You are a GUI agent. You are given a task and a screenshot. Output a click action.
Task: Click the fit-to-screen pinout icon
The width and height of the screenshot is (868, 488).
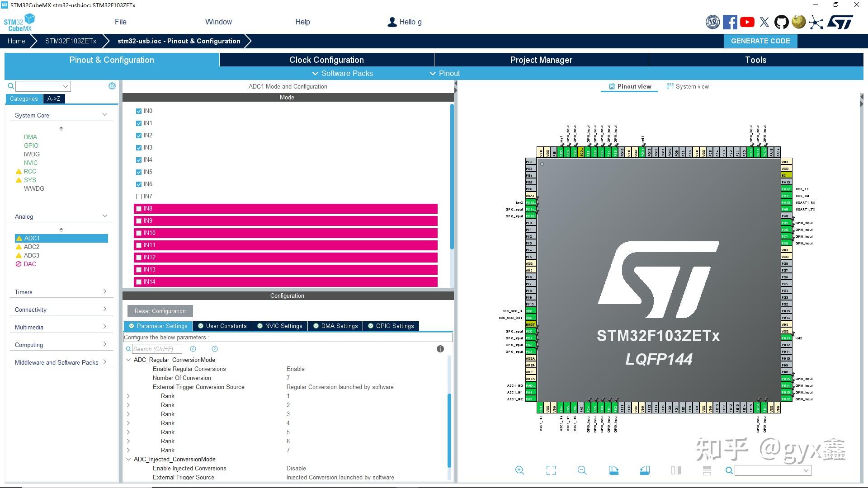(x=551, y=470)
